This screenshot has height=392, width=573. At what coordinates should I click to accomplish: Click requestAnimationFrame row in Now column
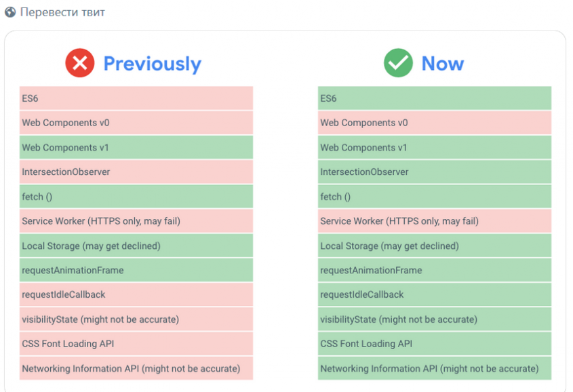434,270
